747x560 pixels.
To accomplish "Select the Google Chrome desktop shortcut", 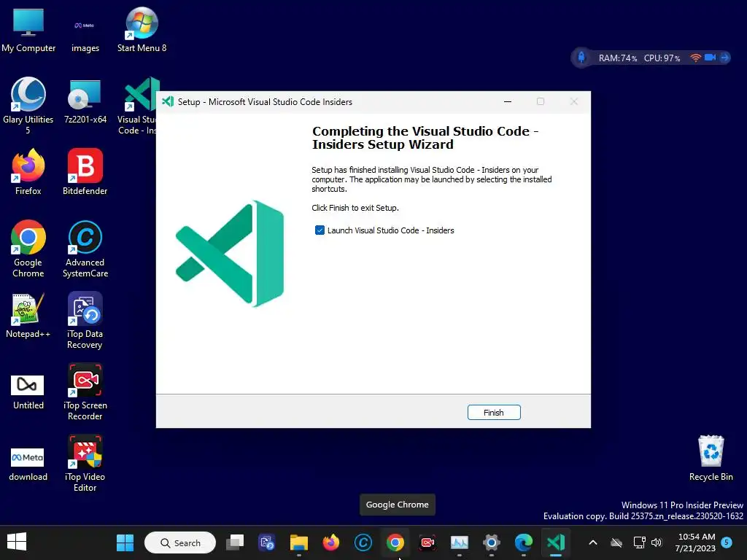I will click(28, 249).
